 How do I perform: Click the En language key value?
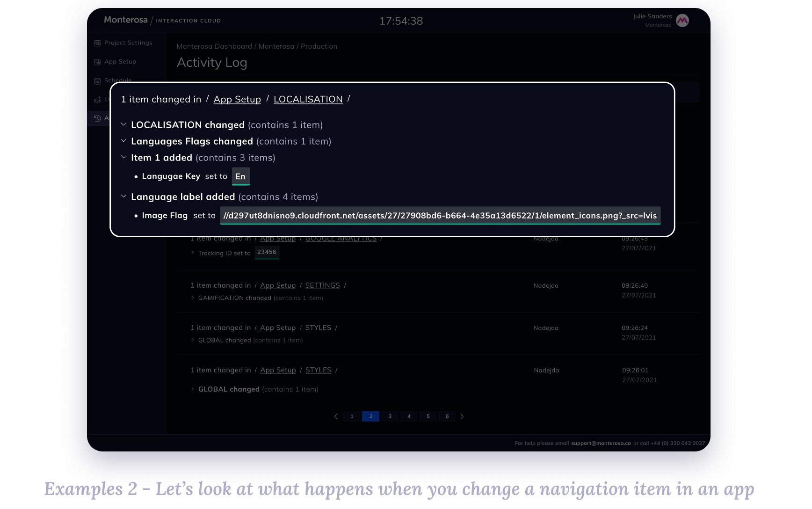click(x=240, y=176)
